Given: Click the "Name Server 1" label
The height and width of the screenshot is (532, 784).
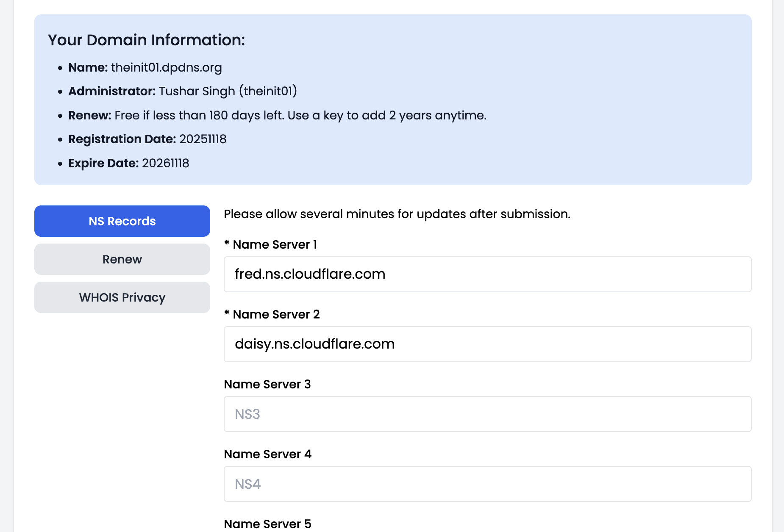Looking at the screenshot, I should coord(275,244).
